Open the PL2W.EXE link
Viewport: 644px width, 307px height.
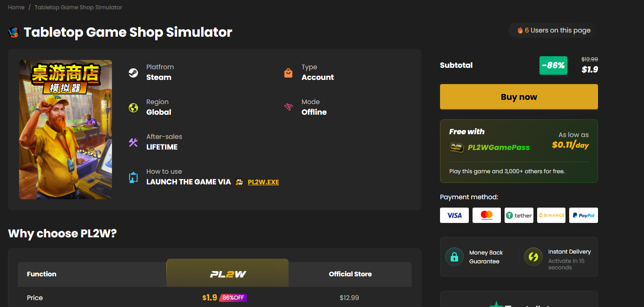263,182
